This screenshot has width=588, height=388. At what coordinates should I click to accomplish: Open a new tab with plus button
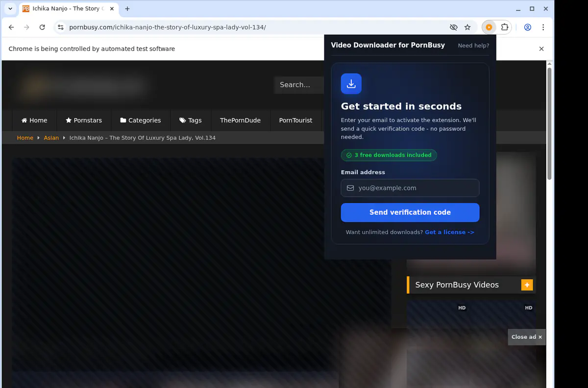pyautogui.click(x=127, y=9)
